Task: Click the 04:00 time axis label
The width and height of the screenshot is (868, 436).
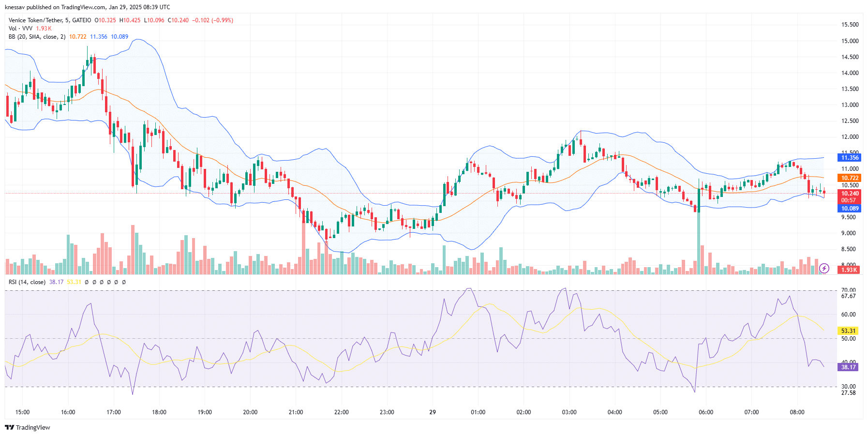Action: [x=614, y=412]
